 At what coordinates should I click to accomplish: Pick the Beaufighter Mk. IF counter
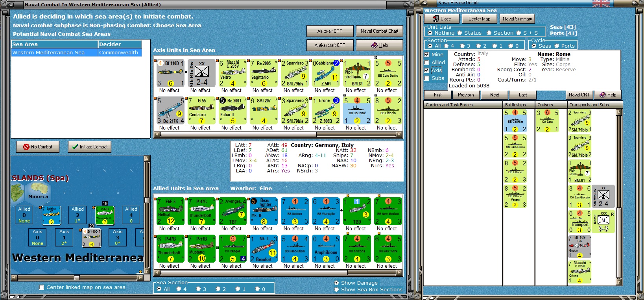tap(264, 211)
